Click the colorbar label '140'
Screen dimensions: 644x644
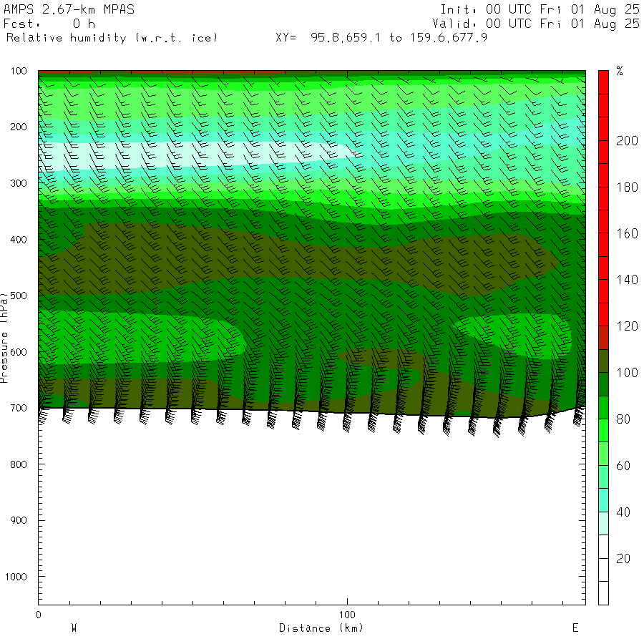click(627, 280)
